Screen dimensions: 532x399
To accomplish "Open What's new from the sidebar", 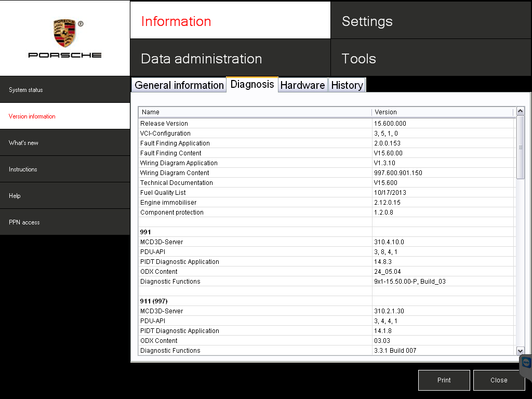I will coord(65,143).
